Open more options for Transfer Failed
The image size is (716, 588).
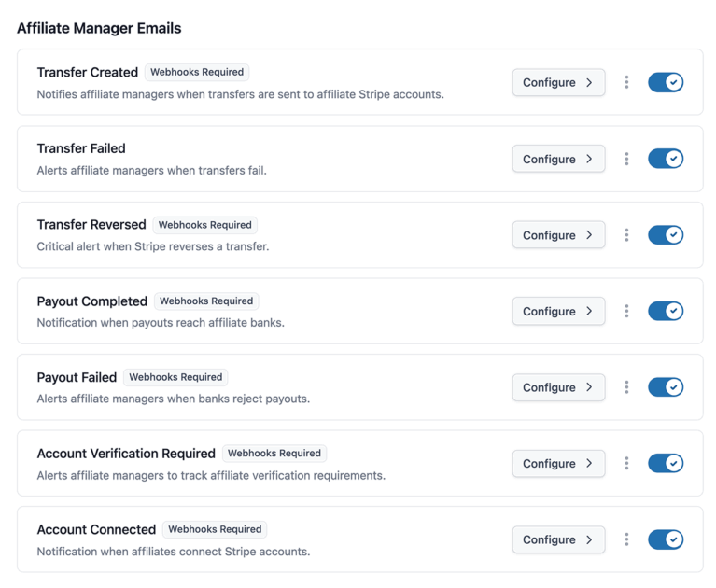pyautogui.click(x=626, y=159)
